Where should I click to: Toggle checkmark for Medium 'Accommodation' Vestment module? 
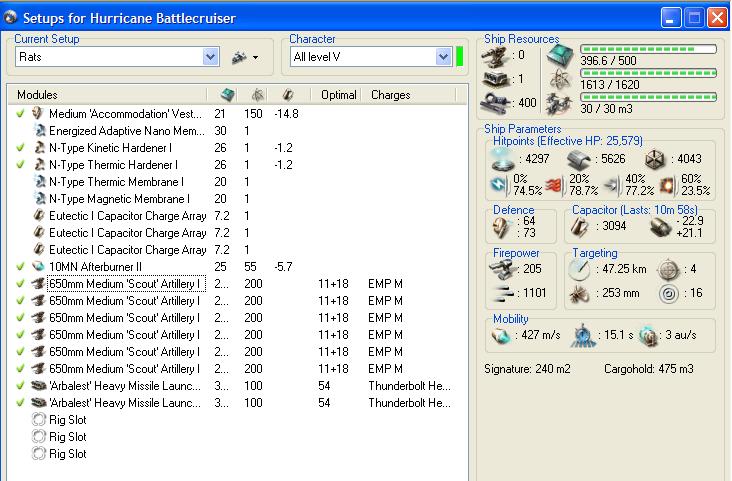(21, 114)
